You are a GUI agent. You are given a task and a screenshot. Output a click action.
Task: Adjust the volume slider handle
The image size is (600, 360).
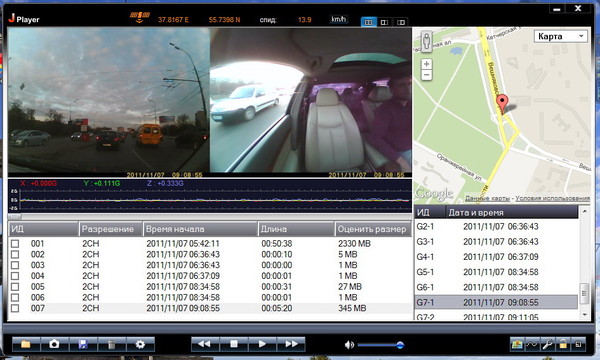pos(400,345)
